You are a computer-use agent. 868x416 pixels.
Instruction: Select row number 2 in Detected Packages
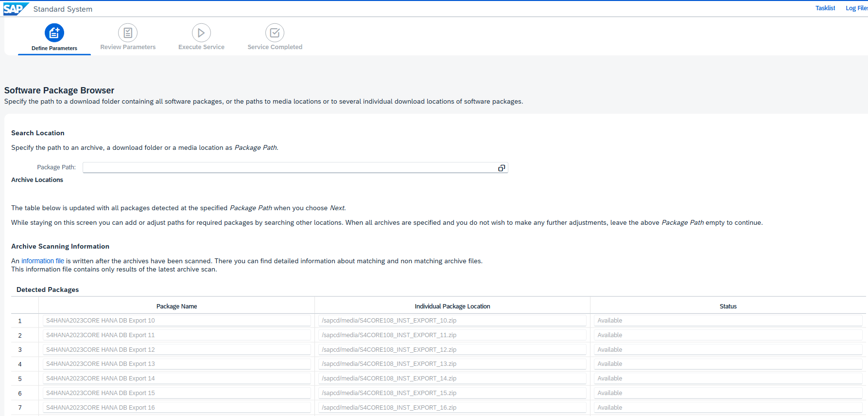point(20,336)
